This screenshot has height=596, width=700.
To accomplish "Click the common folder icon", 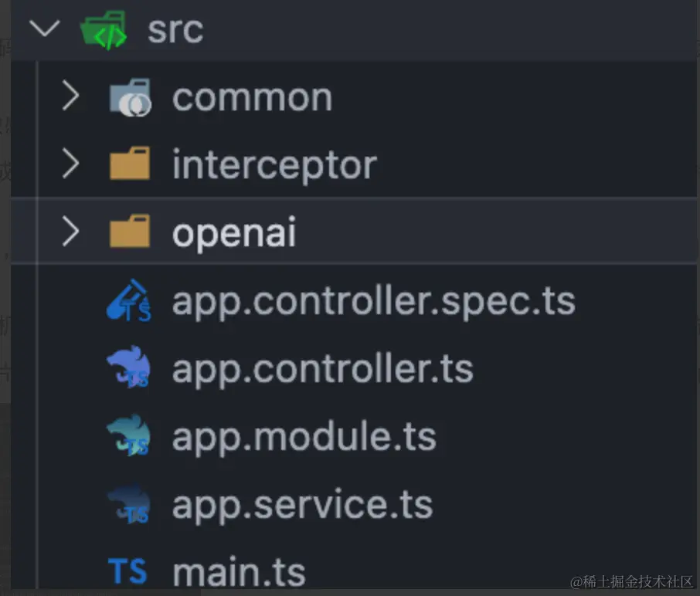I will 131,98.
